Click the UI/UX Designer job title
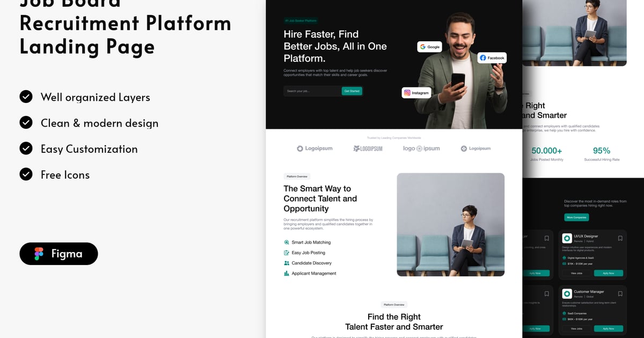644x338 pixels. [x=586, y=236]
